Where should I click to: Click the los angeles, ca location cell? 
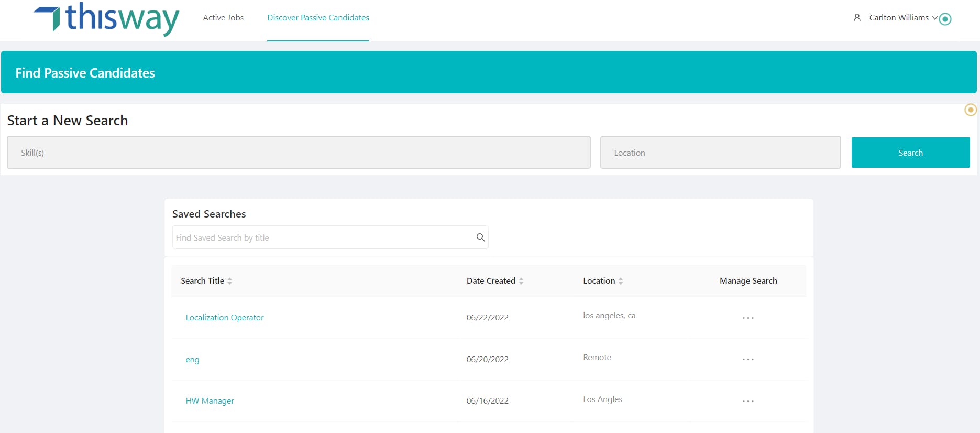609,316
